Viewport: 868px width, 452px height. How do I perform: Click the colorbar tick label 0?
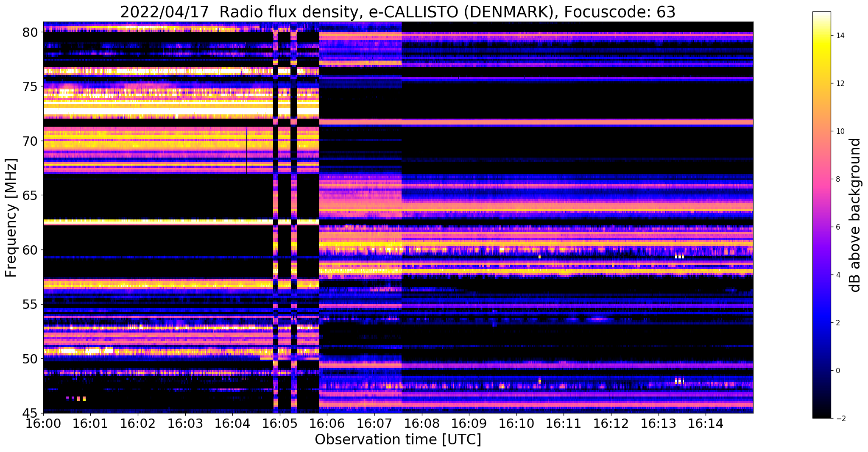[838, 371]
